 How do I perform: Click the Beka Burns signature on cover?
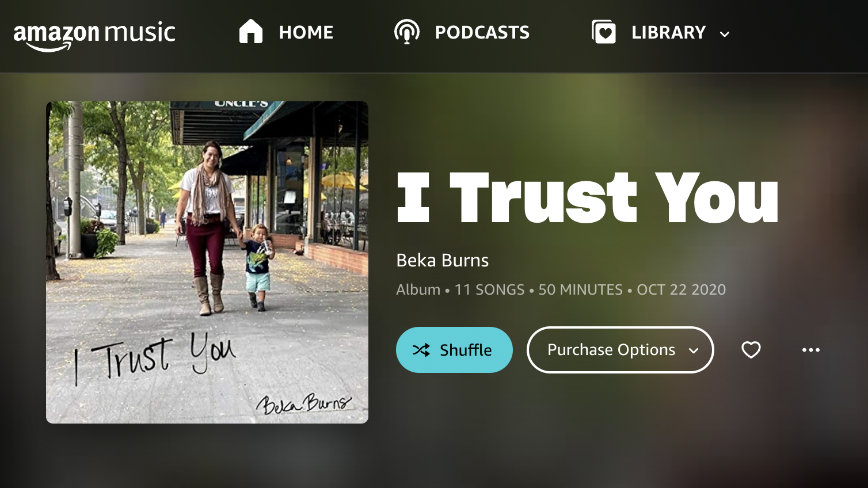[x=303, y=403]
